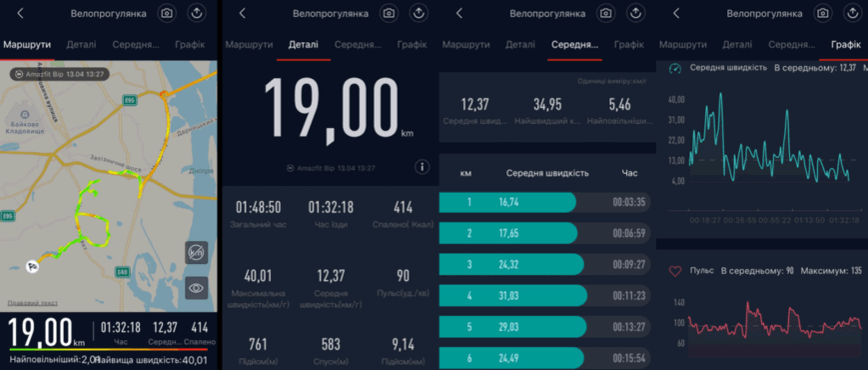Screen dimensions: 868x370
Task: Tap kilometer 2 row showing 17,65
Action: [x=544, y=233]
